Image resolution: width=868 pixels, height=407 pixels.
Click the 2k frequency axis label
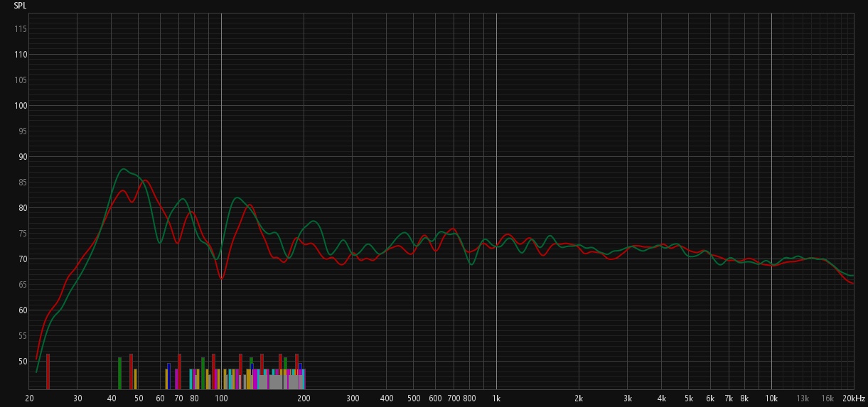click(579, 398)
